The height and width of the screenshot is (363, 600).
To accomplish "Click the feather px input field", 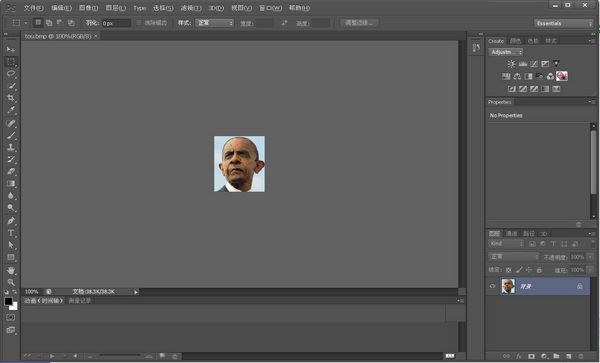I will pos(116,23).
